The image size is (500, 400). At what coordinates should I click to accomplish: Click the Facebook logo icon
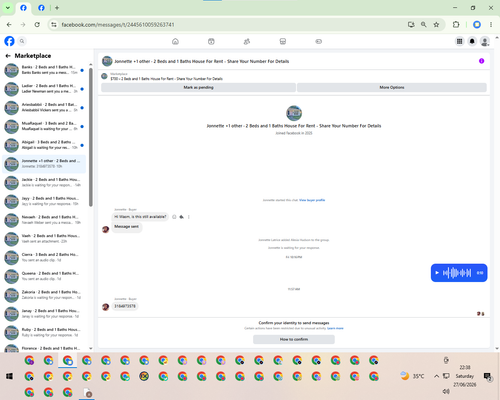9,41
